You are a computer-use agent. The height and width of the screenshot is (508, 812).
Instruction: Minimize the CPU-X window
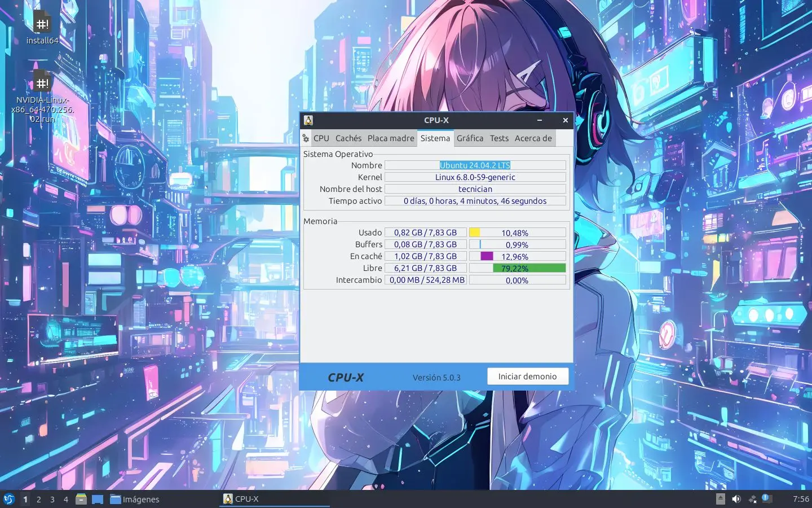tap(540, 120)
